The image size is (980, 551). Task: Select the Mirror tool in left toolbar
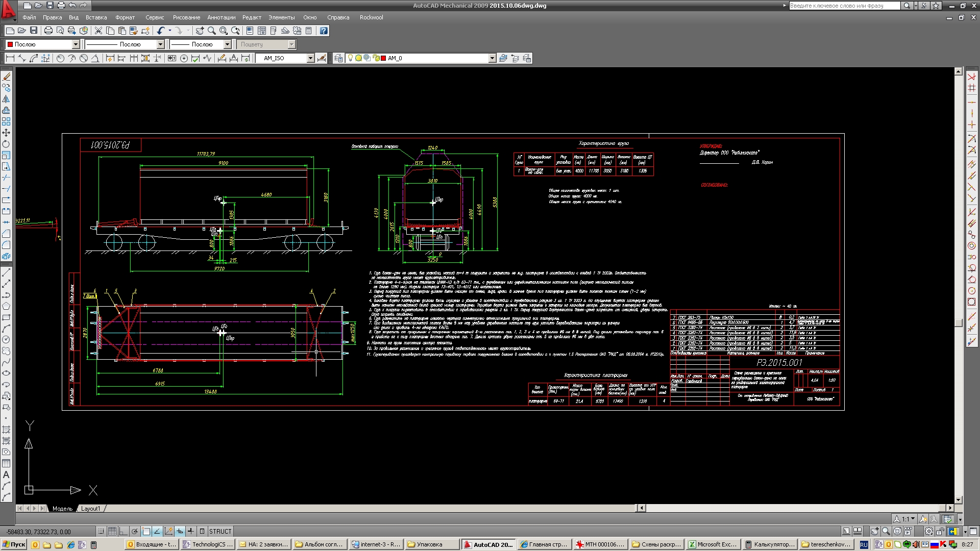[x=6, y=99]
